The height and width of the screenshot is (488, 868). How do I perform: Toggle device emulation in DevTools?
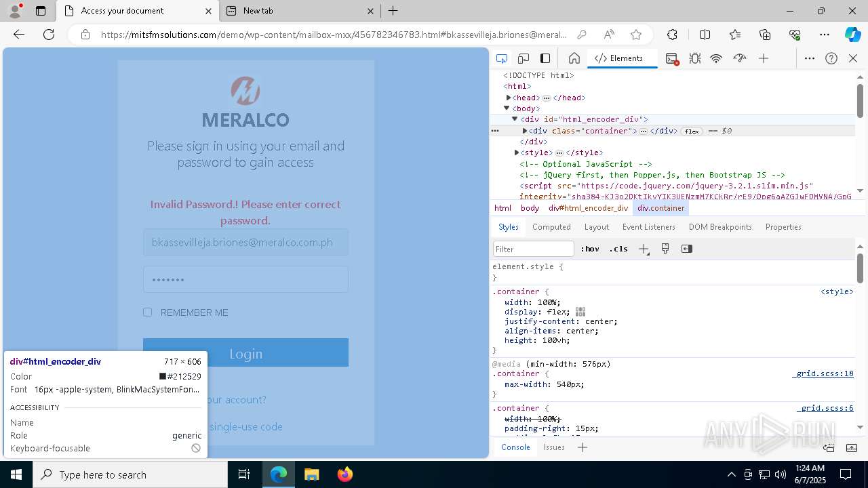click(x=524, y=58)
